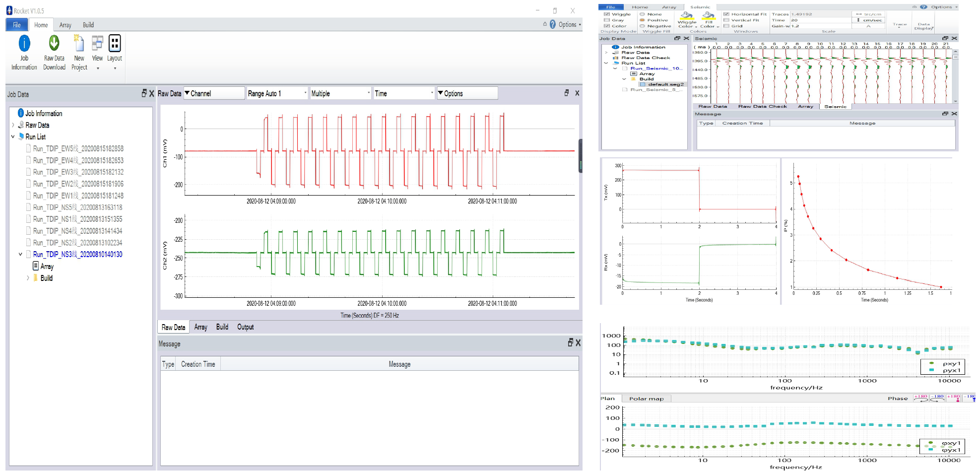Expand the Build folder under Run_TDIP_NS3
The width and height of the screenshot is (980, 474).
(28, 278)
